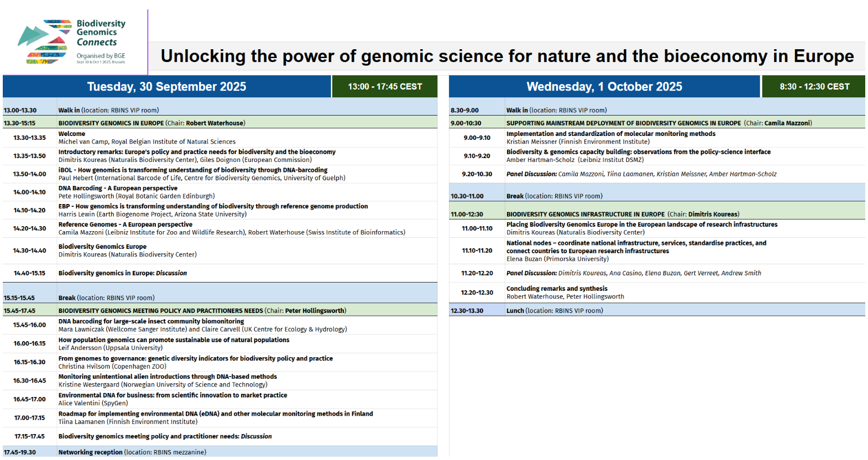The image size is (868, 460).
Task: Select the session chaired by Peter Hollingsworth
Action: [202, 311]
